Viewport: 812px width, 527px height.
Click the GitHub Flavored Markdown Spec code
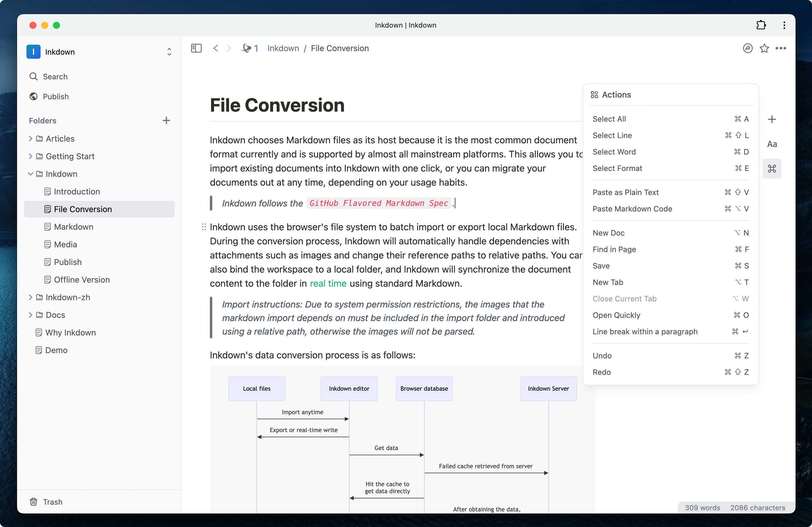(x=379, y=203)
